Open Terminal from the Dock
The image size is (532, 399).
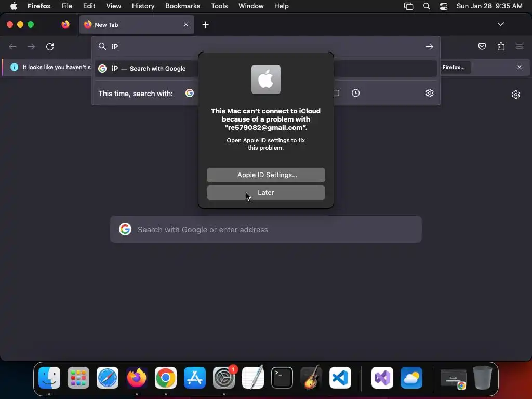coord(282,377)
